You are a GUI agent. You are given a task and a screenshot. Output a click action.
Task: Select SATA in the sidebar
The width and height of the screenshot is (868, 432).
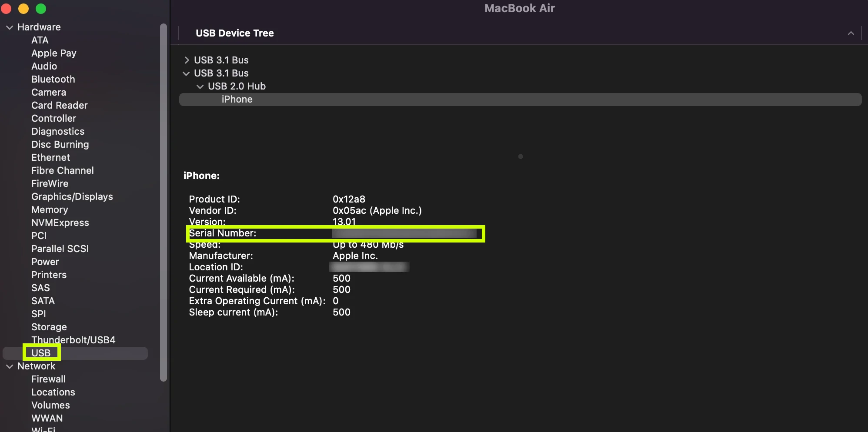(x=43, y=301)
